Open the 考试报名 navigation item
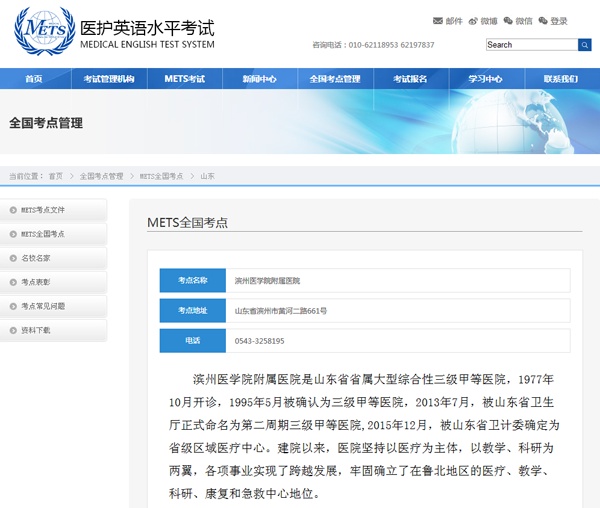This screenshot has width=600, height=508. coord(410,79)
